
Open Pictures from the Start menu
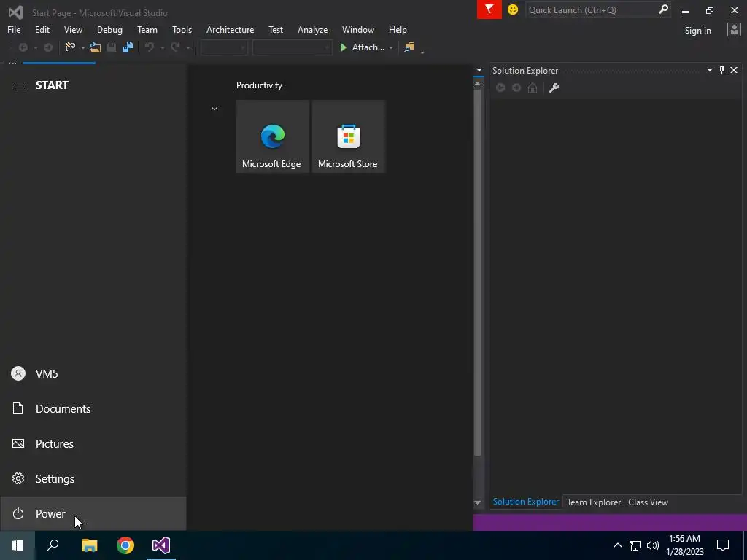[x=93, y=444]
